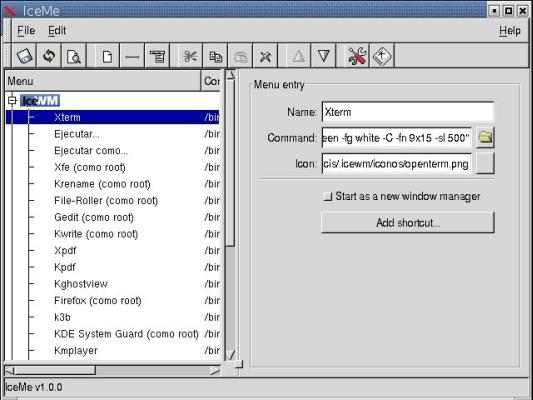Copy the entry with the two-pages icon
533x400 pixels.
click(x=215, y=56)
